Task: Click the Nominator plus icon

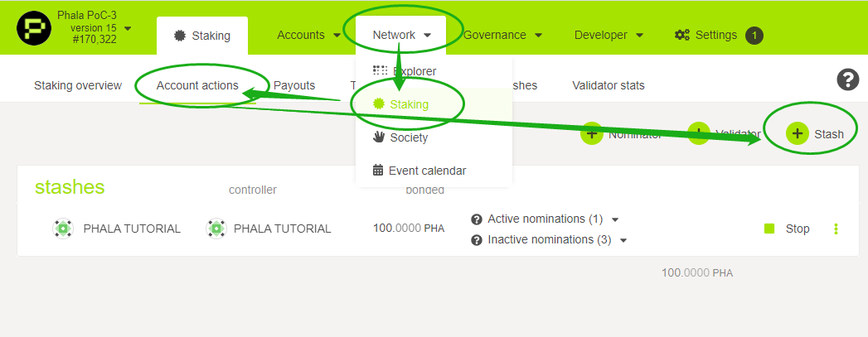Action: (591, 134)
